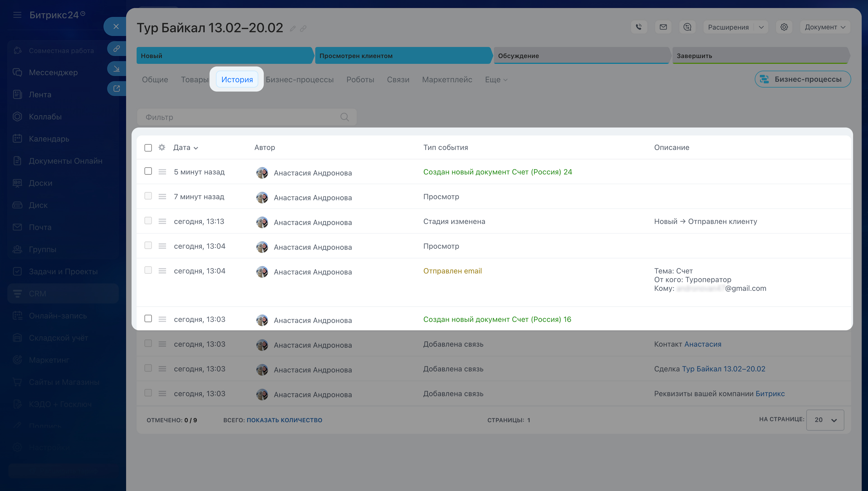
Task: Toggle the select-all checkbox in table header
Action: [148, 148]
